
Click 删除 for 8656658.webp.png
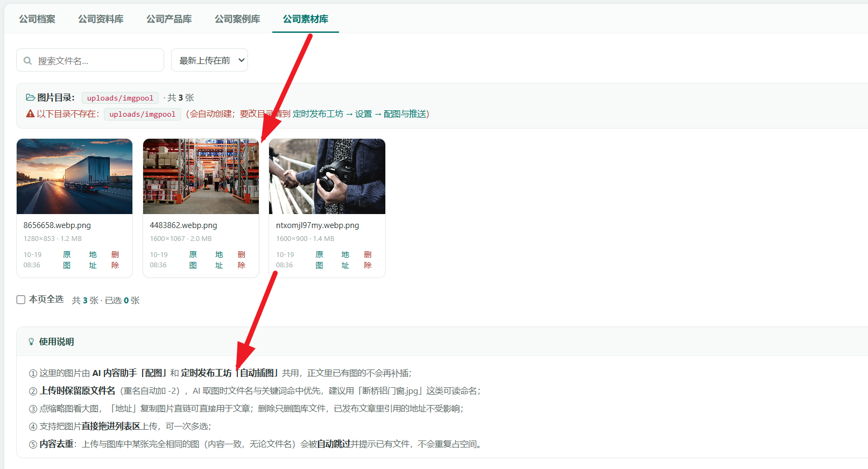tap(115, 260)
